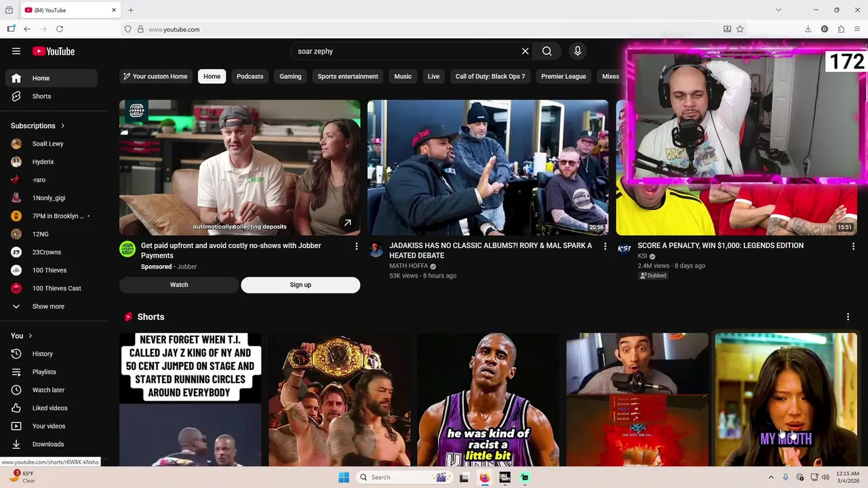The width and height of the screenshot is (868, 488).
Task: Open the browser extensions puzzle icon
Action: click(x=841, y=29)
